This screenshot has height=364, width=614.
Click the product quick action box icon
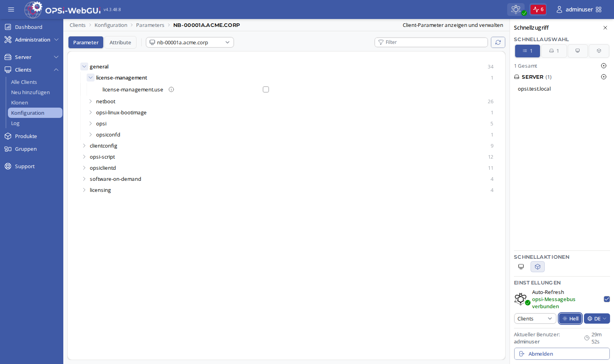click(538, 267)
